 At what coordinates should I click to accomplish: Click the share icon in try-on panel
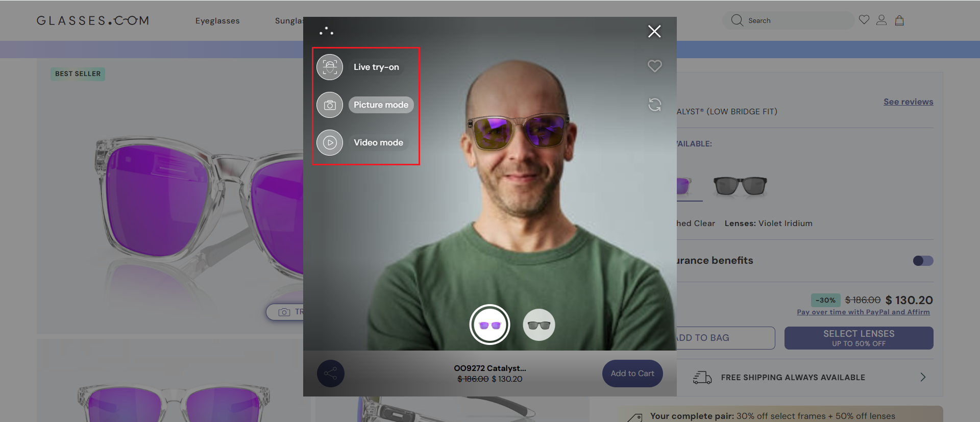(x=330, y=374)
